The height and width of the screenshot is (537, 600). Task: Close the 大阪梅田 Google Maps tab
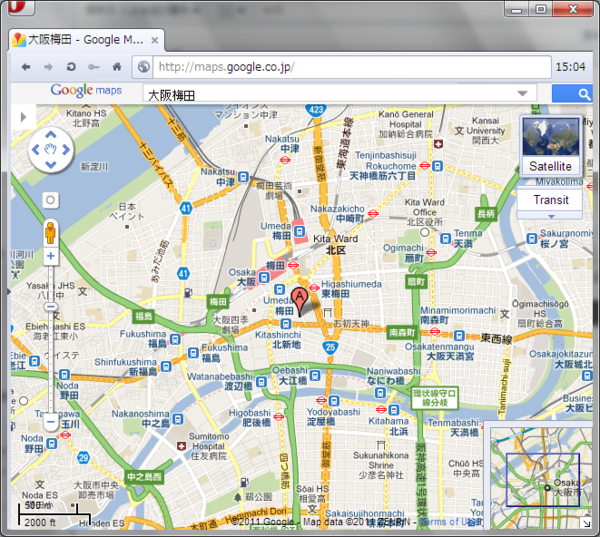(x=155, y=40)
